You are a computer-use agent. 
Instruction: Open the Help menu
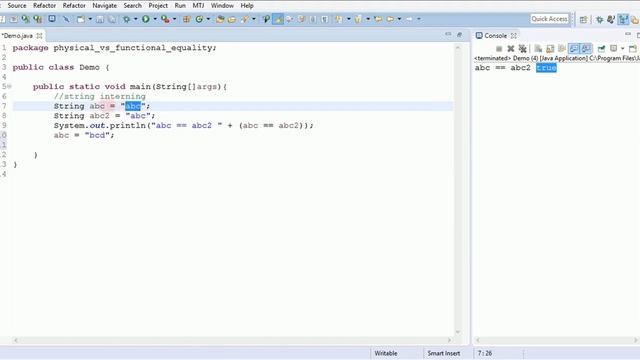click(247, 6)
